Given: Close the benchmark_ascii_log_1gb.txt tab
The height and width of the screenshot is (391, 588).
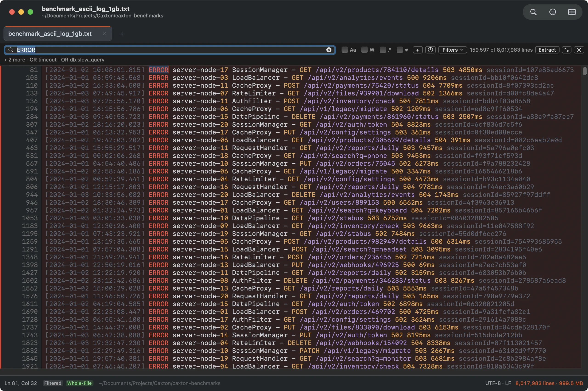Looking at the screenshot, I should pos(104,34).
